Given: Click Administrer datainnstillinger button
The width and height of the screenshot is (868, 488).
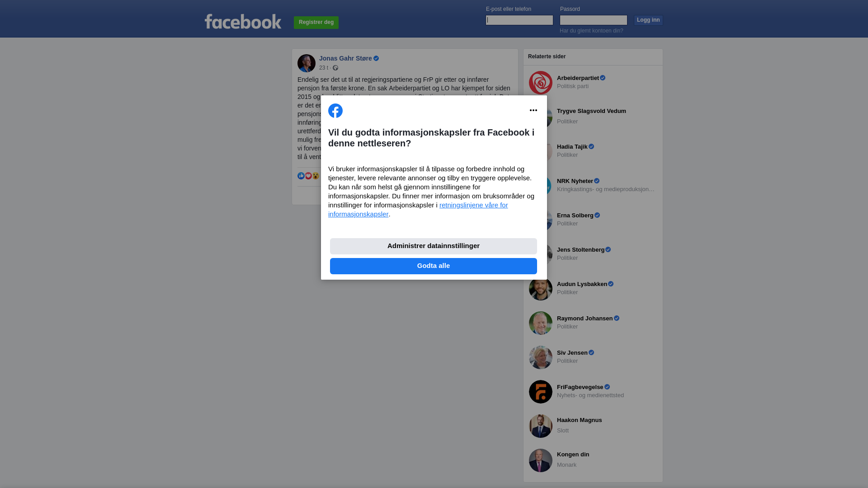Looking at the screenshot, I should tap(434, 246).
